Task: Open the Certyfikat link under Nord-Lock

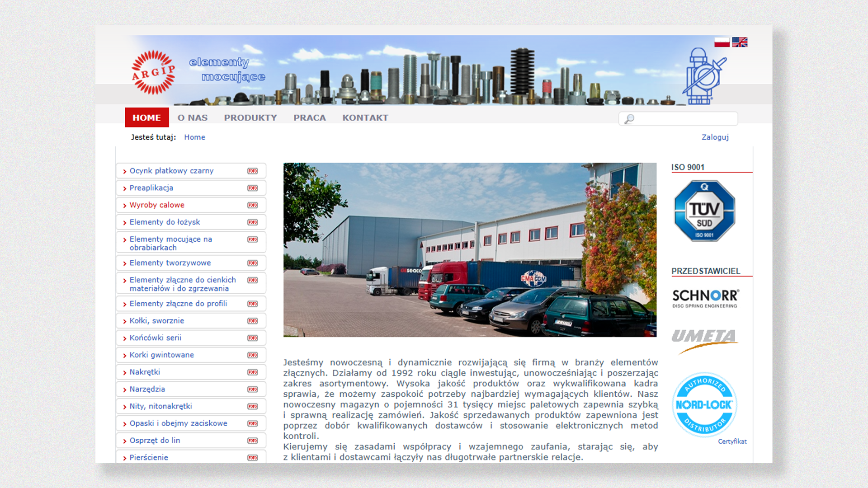Action: point(732,441)
